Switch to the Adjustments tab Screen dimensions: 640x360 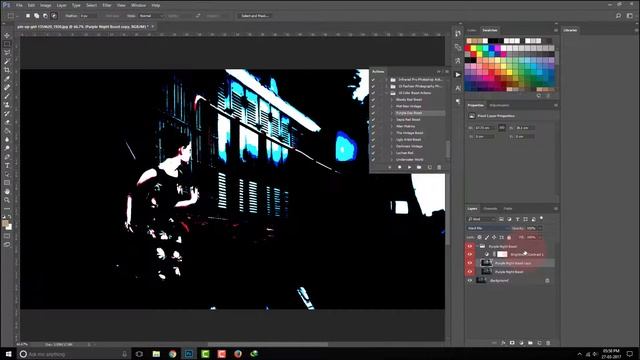(x=499, y=105)
